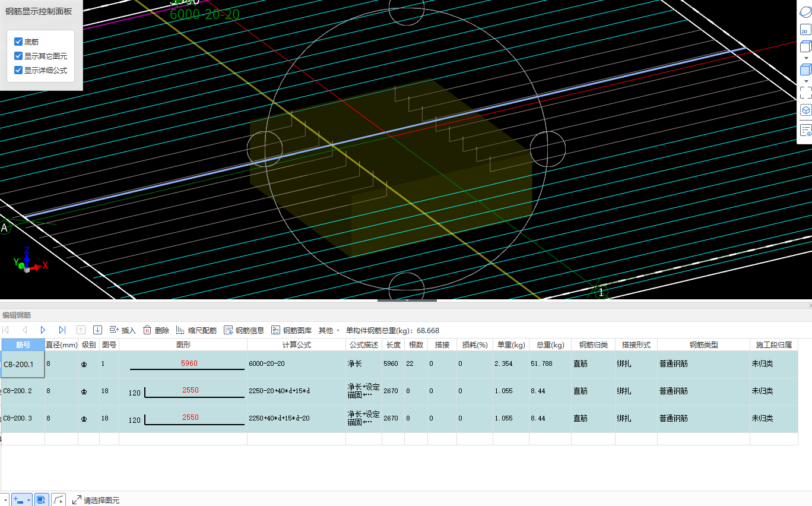812x506 pixels.
Task: Open 钢筋信息 rebar information
Action: 244,330
